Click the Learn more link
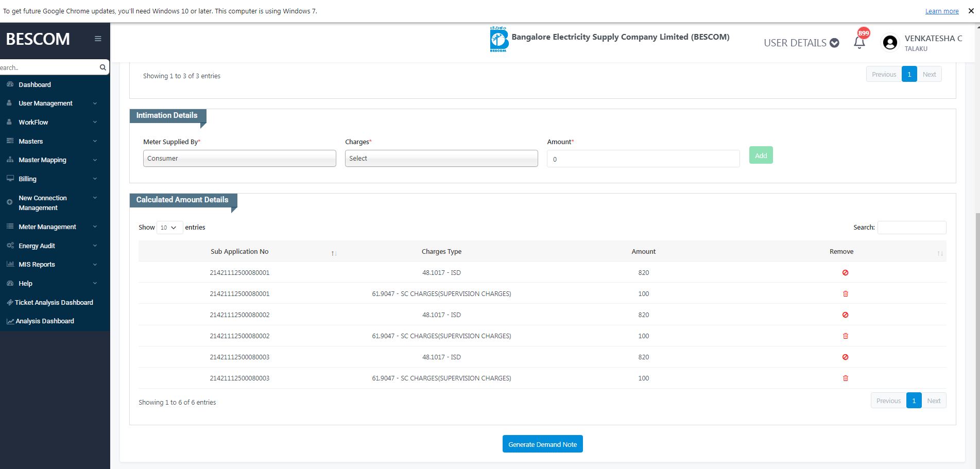 941,11
